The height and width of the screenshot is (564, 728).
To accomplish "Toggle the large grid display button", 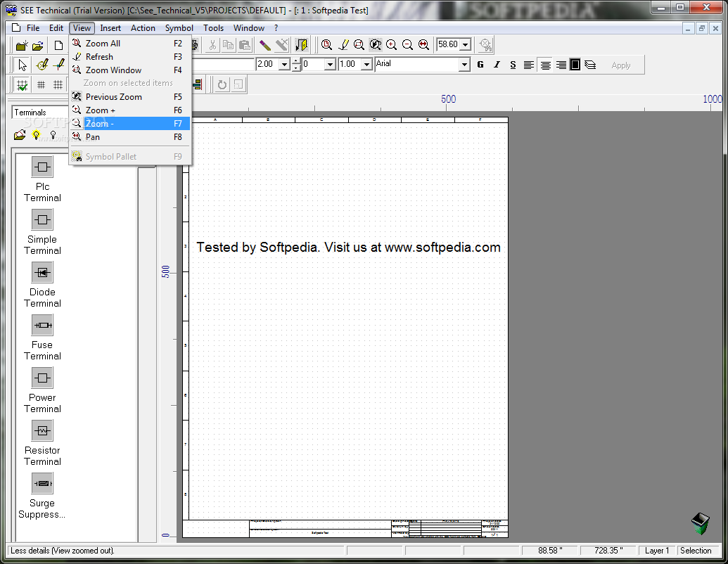I will click(x=58, y=84).
